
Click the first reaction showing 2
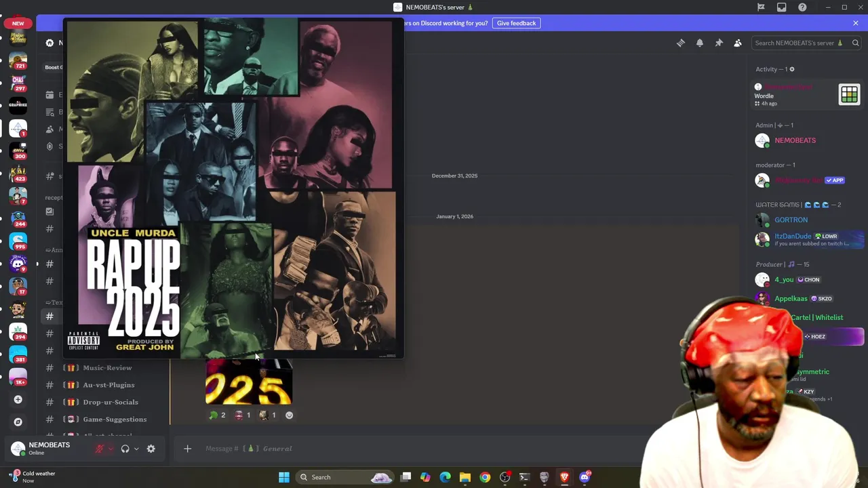pos(217,415)
